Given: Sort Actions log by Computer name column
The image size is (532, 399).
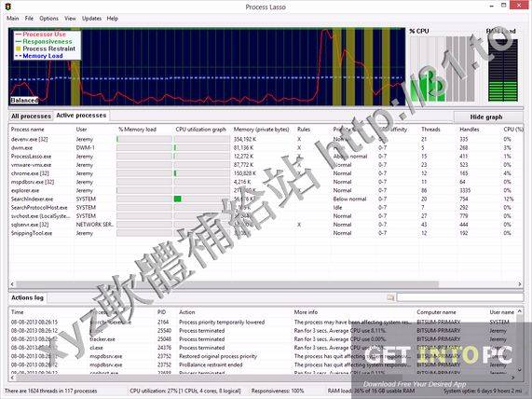Looking at the screenshot, I should click(x=436, y=312).
